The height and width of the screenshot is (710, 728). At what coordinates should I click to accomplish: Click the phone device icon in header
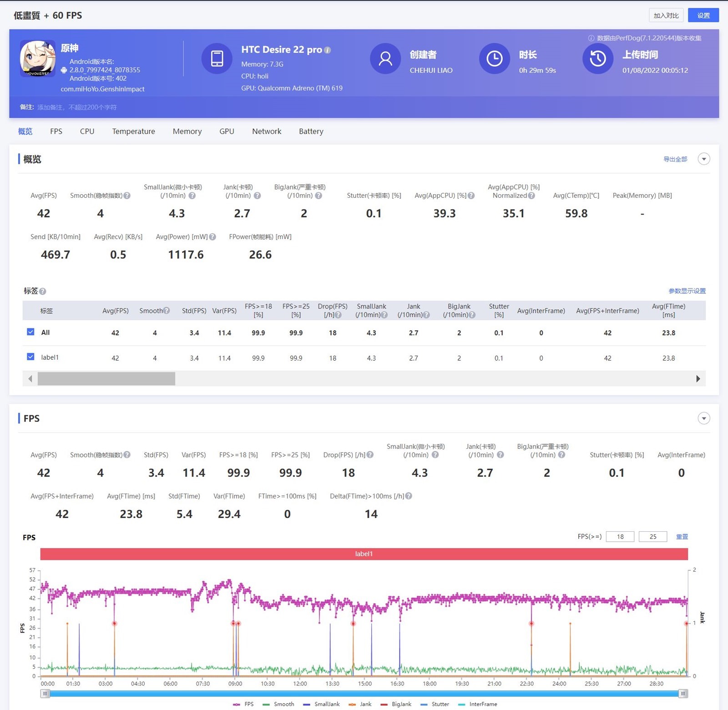[217, 58]
